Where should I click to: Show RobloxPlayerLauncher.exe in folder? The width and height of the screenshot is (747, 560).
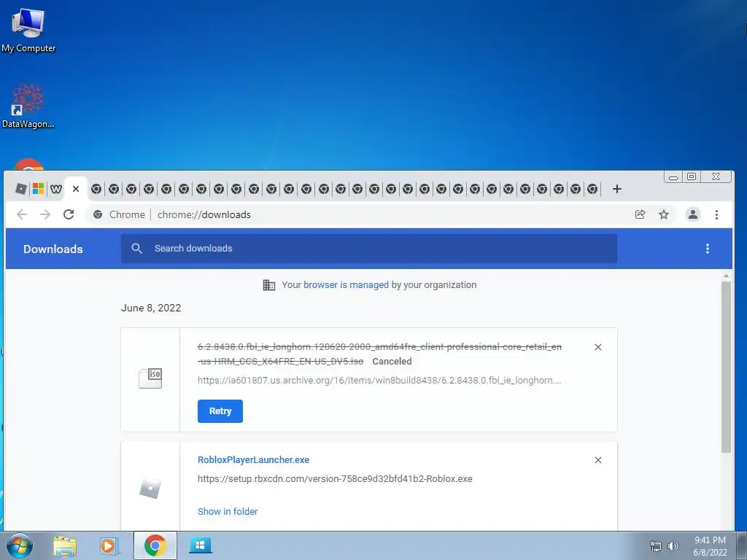(x=228, y=511)
